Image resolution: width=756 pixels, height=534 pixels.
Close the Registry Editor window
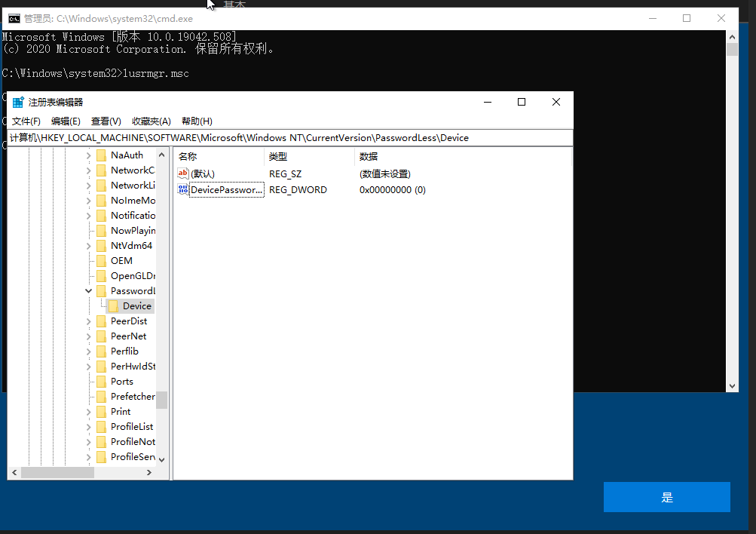pyautogui.click(x=556, y=103)
